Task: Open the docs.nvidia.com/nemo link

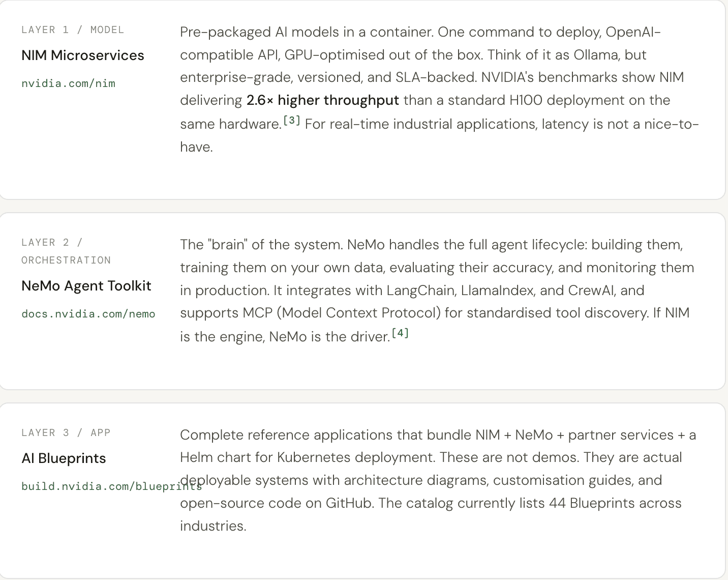Action: tap(88, 314)
